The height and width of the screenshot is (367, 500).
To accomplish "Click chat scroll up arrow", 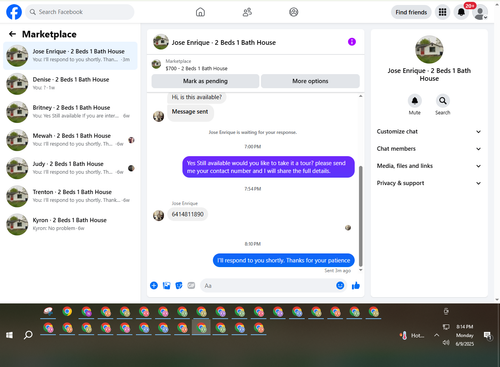I will 360,96.
